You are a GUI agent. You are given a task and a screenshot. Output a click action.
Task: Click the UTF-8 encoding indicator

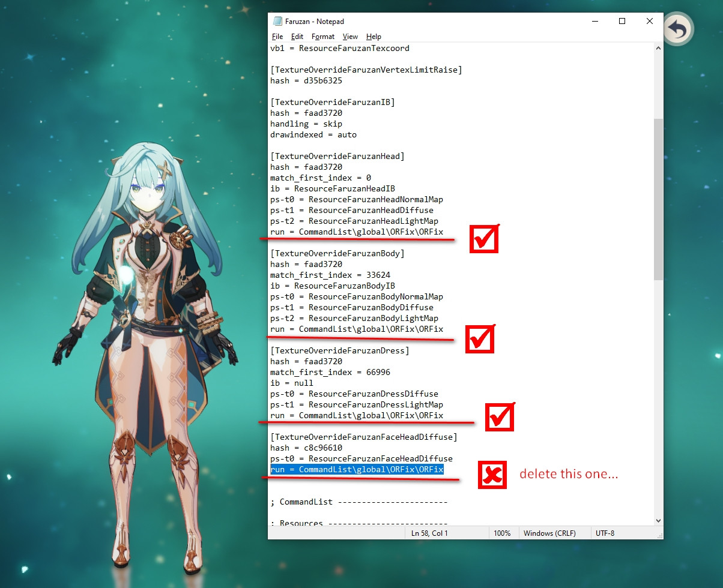point(605,533)
